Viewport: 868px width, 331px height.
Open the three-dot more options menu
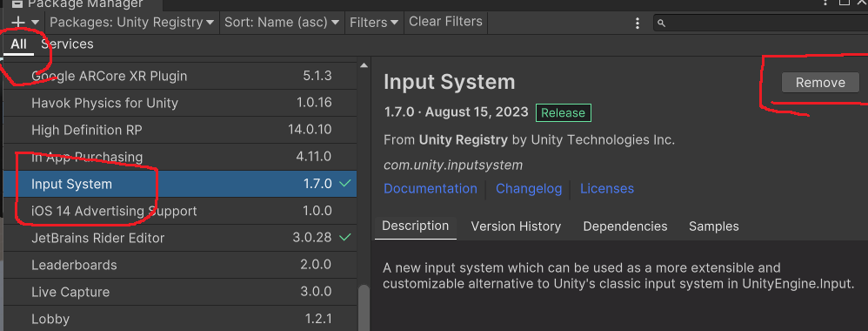[638, 23]
